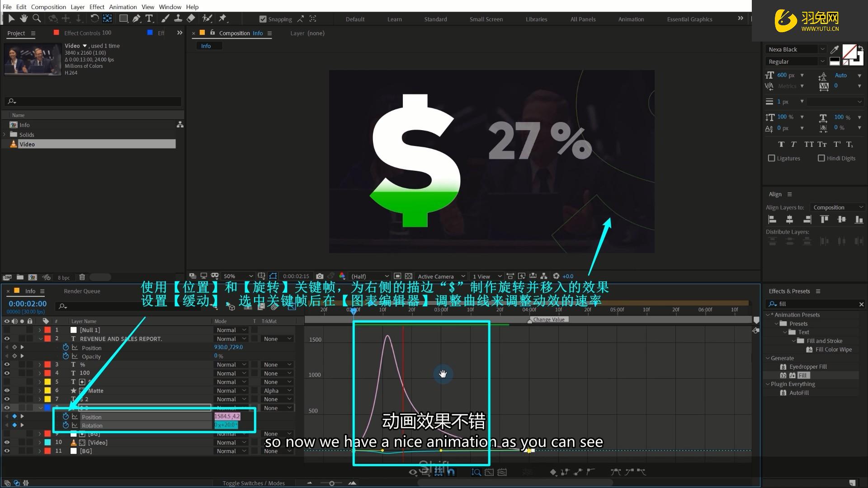The height and width of the screenshot is (488, 868).
Task: Click the red label swatch of layer 2
Action: (x=47, y=338)
